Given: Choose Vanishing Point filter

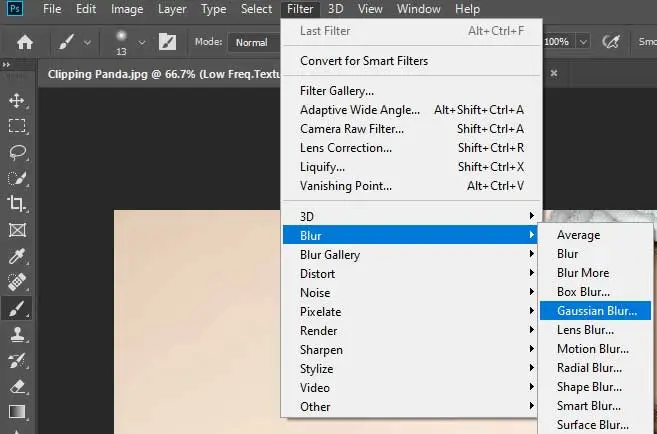Looking at the screenshot, I should point(412,186).
